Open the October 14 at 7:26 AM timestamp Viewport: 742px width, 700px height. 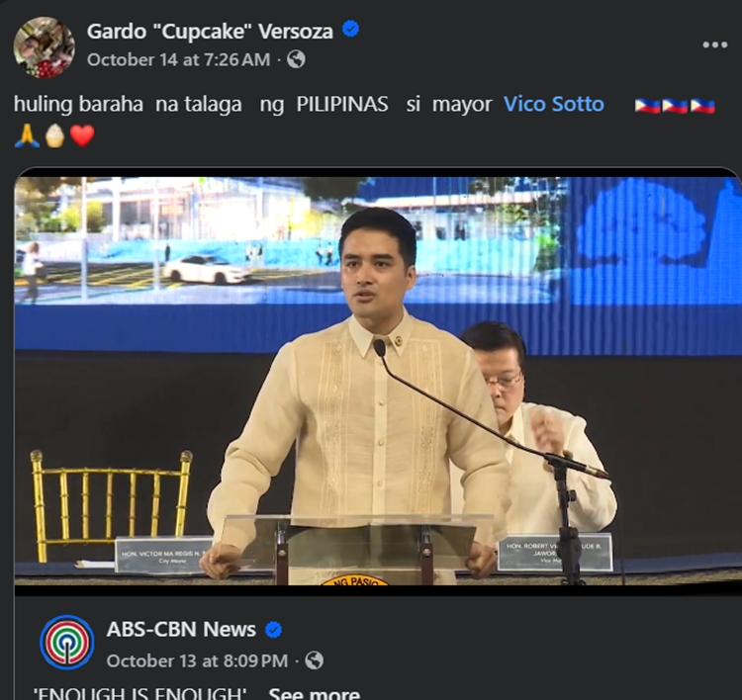click(178, 60)
